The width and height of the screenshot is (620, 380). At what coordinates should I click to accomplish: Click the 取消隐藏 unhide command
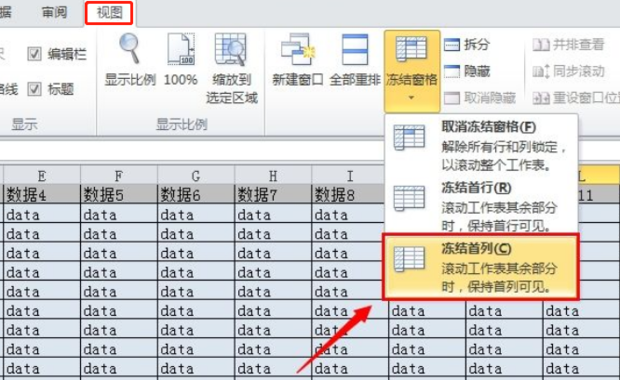pyautogui.click(x=480, y=97)
